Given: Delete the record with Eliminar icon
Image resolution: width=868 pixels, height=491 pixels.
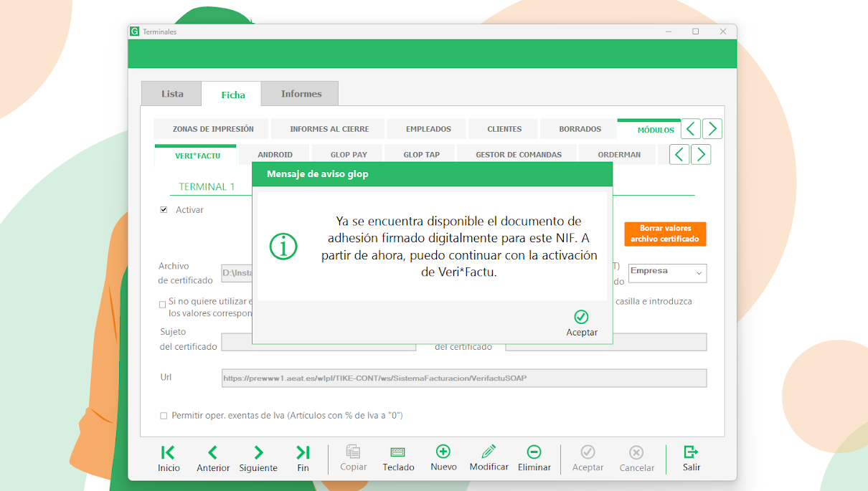Looking at the screenshot, I should pos(534,452).
